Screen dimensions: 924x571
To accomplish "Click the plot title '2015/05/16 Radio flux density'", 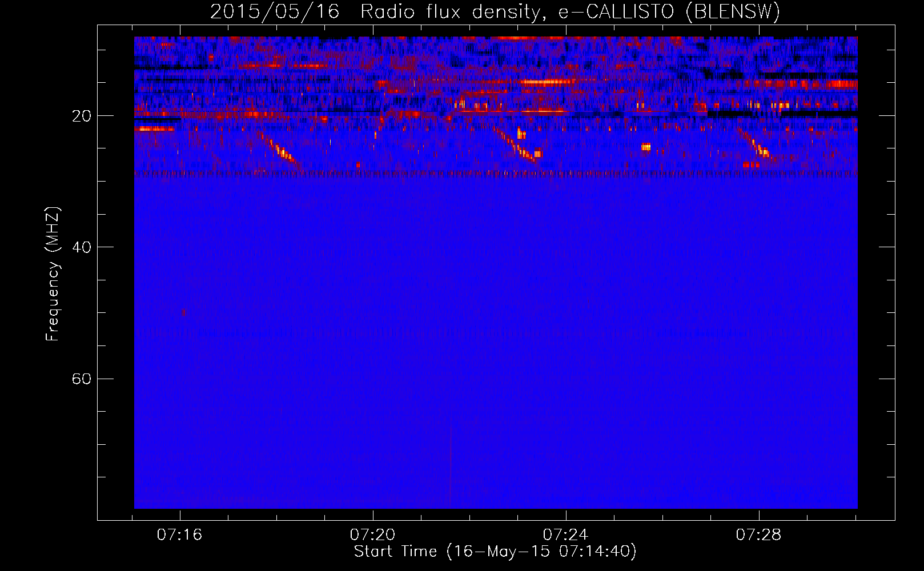I will coord(495,11).
